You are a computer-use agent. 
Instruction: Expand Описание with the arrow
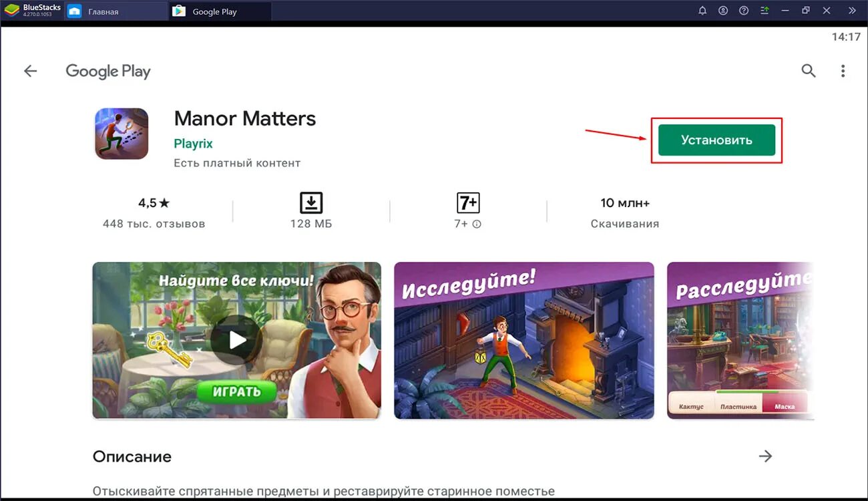pyautogui.click(x=765, y=456)
